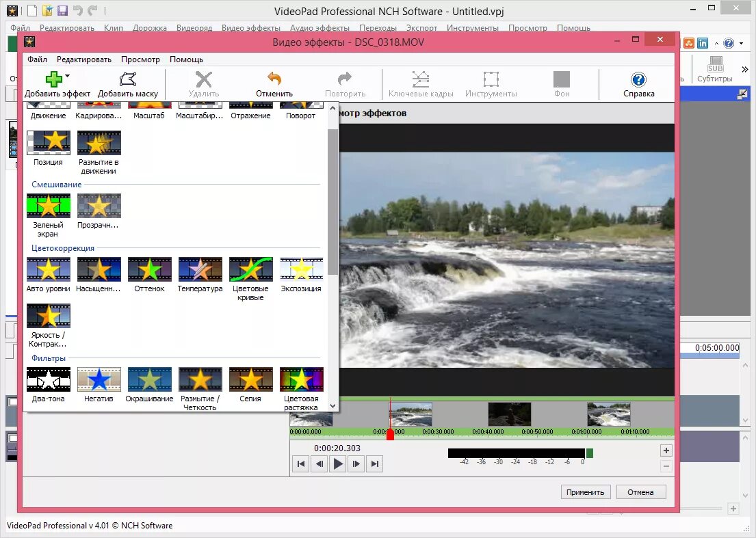Viewport: 756px width, 538px height.
Task: Select the Exposure (Экспозиция) effect
Action: pyautogui.click(x=301, y=275)
